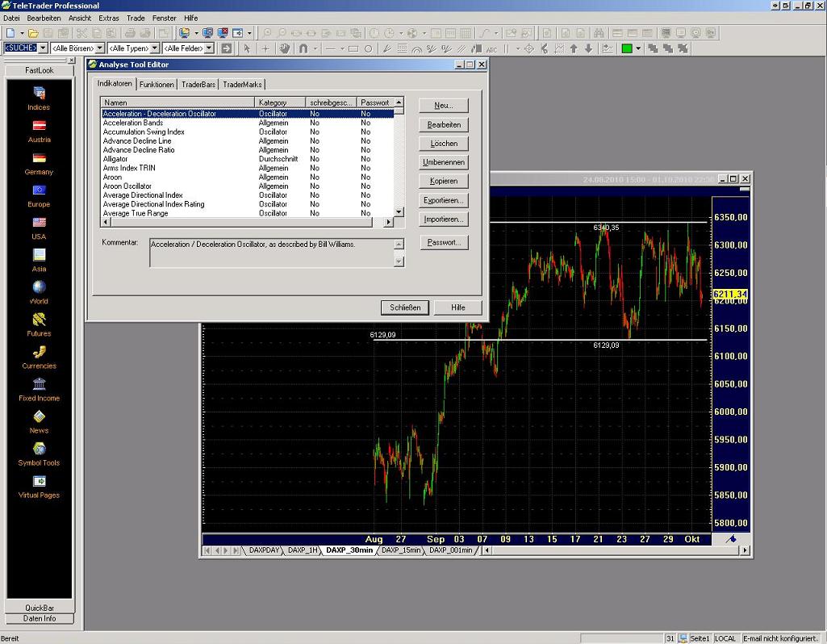The width and height of the screenshot is (827, 644).
Task: Expand the new document dropdown arrow
Action: coord(22,33)
